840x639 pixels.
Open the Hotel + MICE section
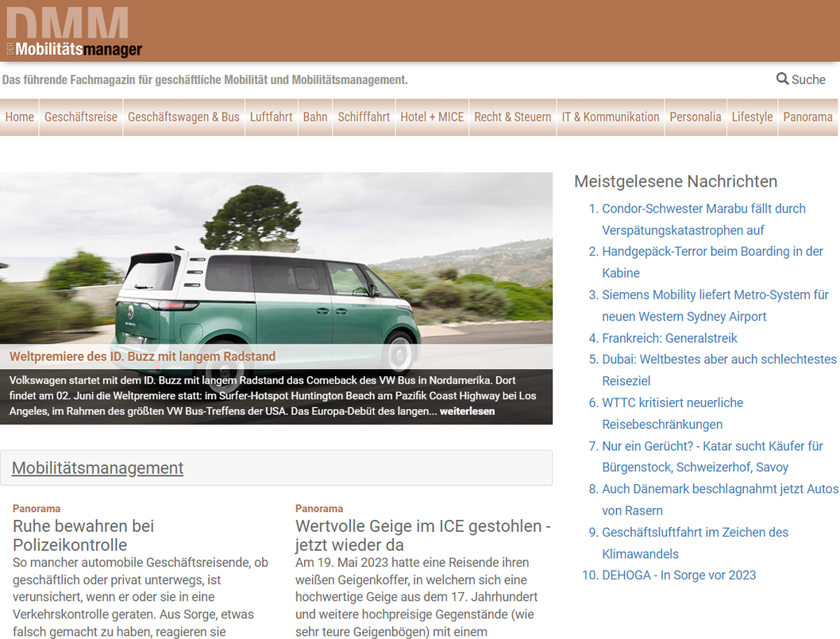433,117
